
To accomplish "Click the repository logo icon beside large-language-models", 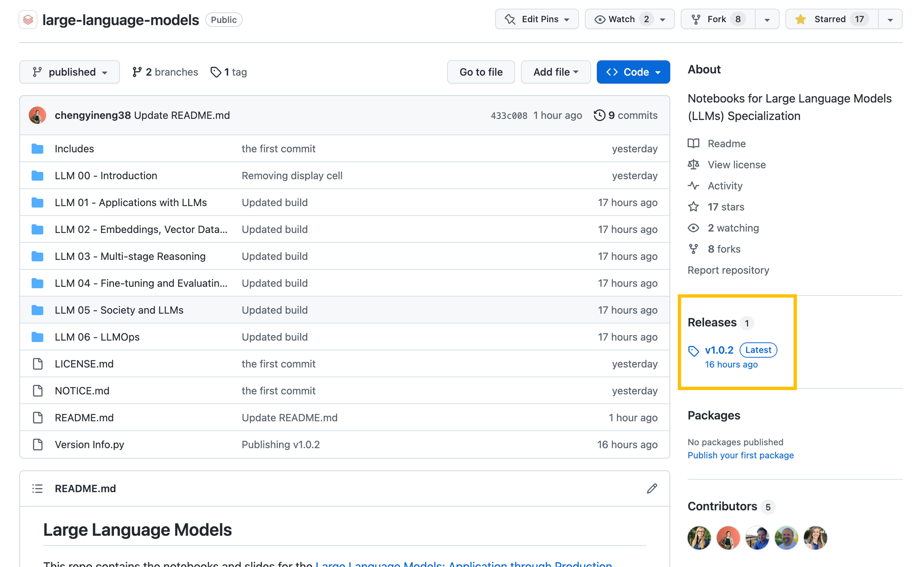I will (28, 19).
